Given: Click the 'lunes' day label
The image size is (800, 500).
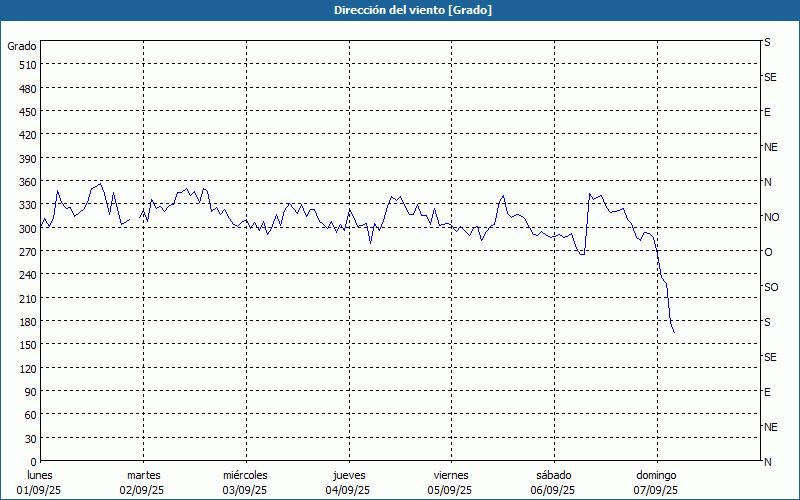Looking at the screenshot, I should point(40,475).
